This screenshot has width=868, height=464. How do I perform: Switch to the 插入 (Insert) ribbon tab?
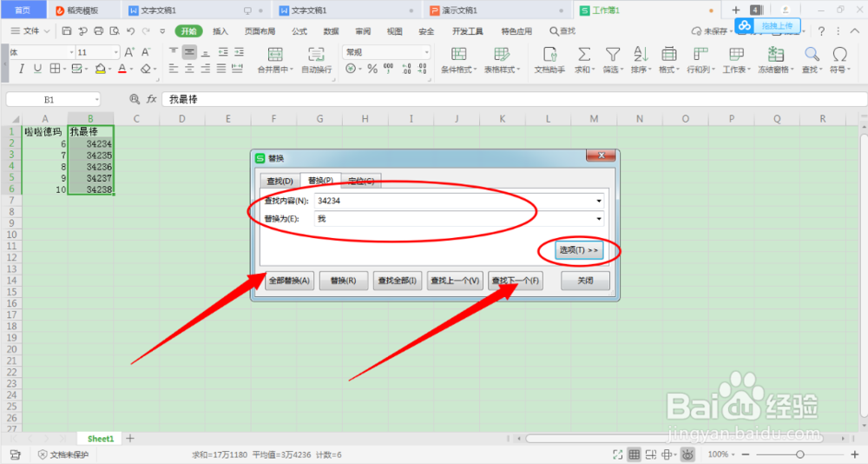(x=220, y=31)
